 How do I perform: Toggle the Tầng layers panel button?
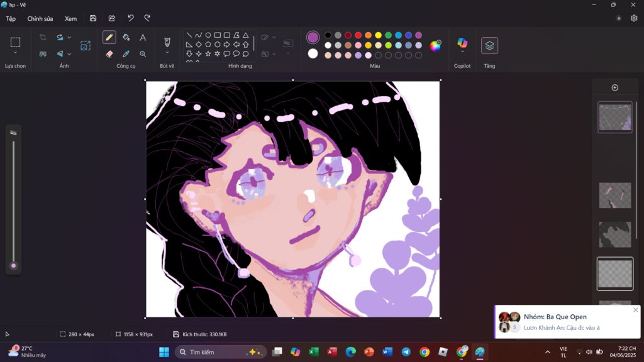click(489, 45)
